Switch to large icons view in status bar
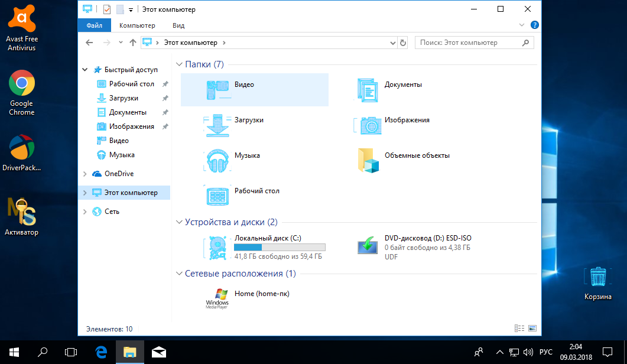Viewport: 627px width, 364px height. 532,329
